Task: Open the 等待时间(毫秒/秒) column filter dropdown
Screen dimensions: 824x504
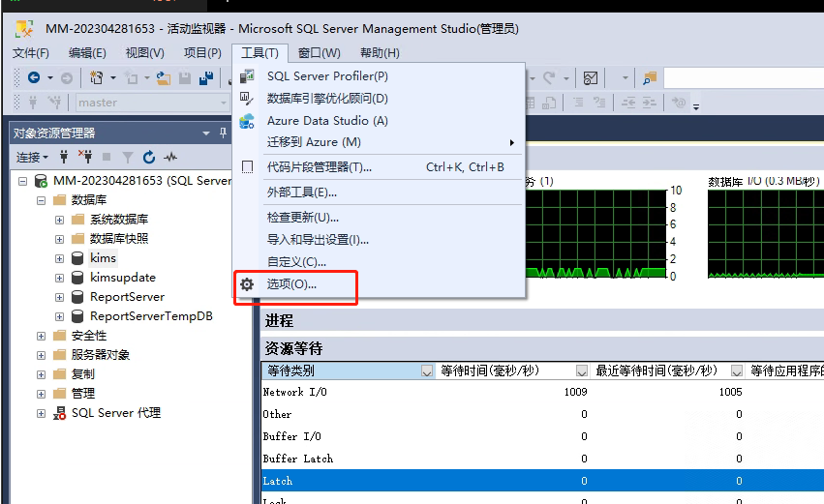Action: point(582,371)
